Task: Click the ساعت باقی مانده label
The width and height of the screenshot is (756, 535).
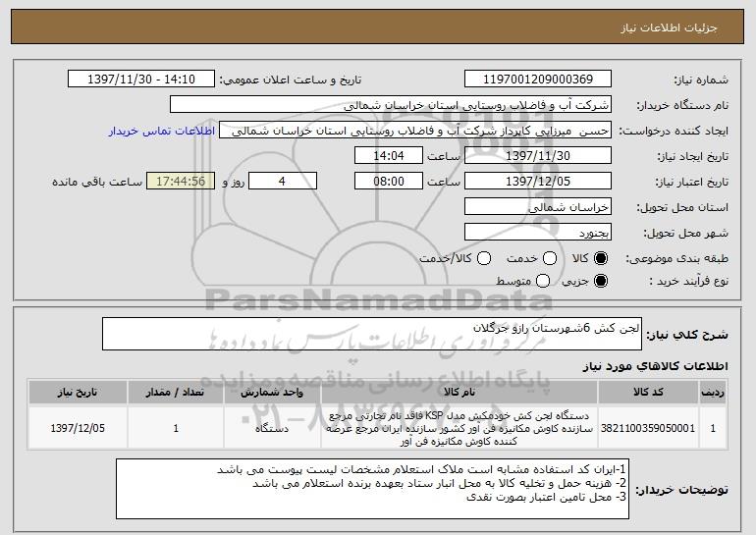Action: (97, 182)
